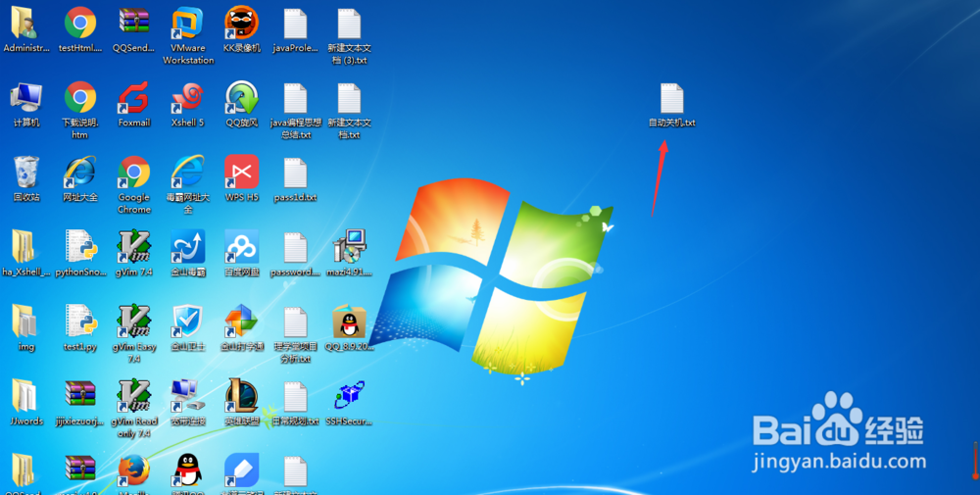Select the QQ_8.9.20... installer package
This screenshot has width=980, height=495.
(350, 328)
